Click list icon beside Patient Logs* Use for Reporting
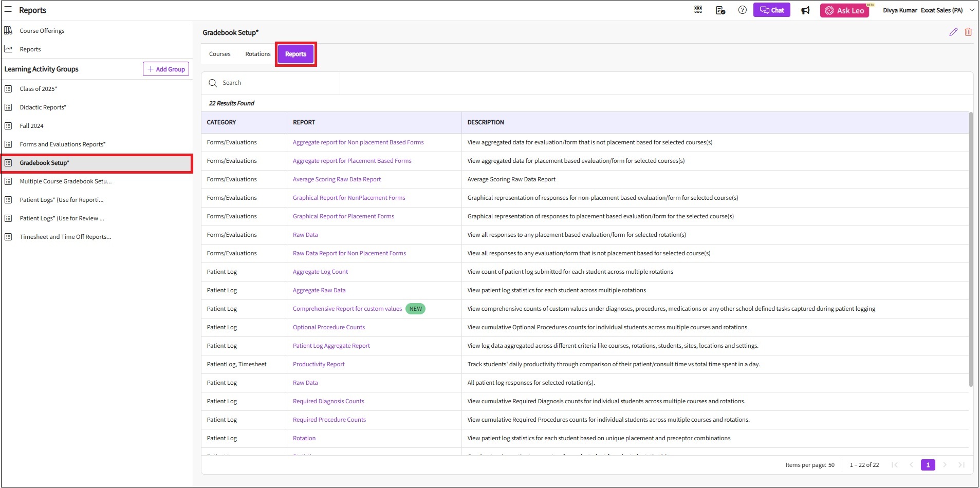Screen dimensions: 980x488 (8, 200)
